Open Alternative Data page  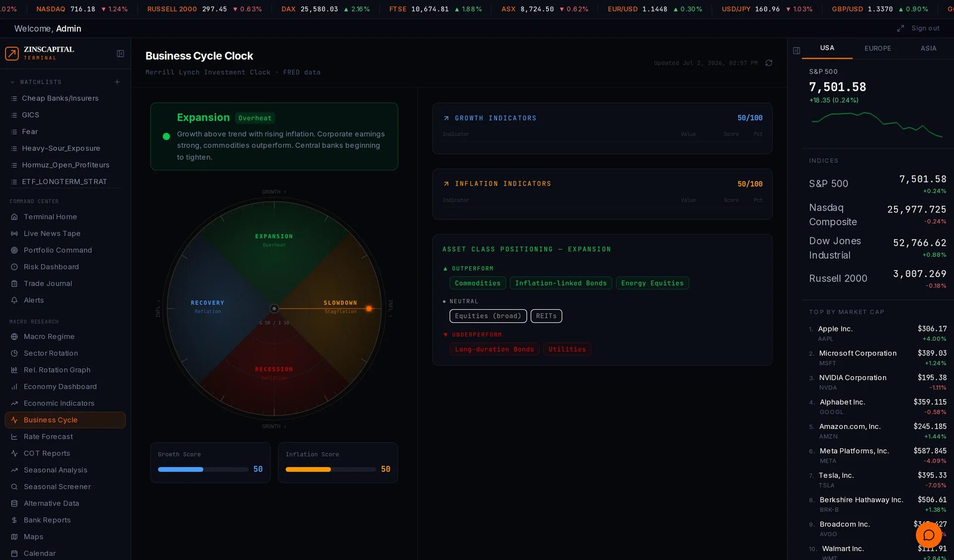(65, 503)
